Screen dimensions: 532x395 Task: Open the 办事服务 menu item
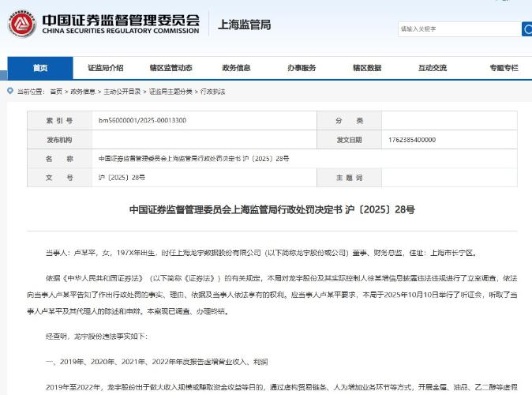coord(302,68)
